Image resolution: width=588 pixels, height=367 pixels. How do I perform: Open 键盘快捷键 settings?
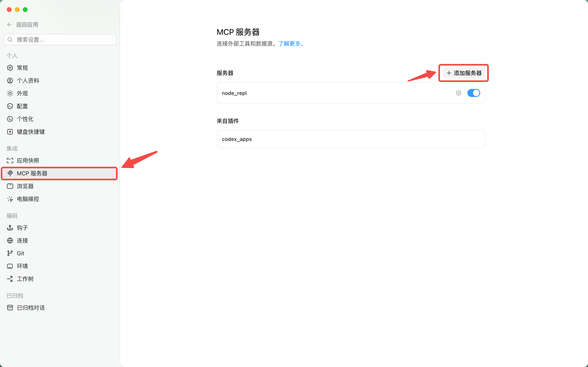point(60,132)
